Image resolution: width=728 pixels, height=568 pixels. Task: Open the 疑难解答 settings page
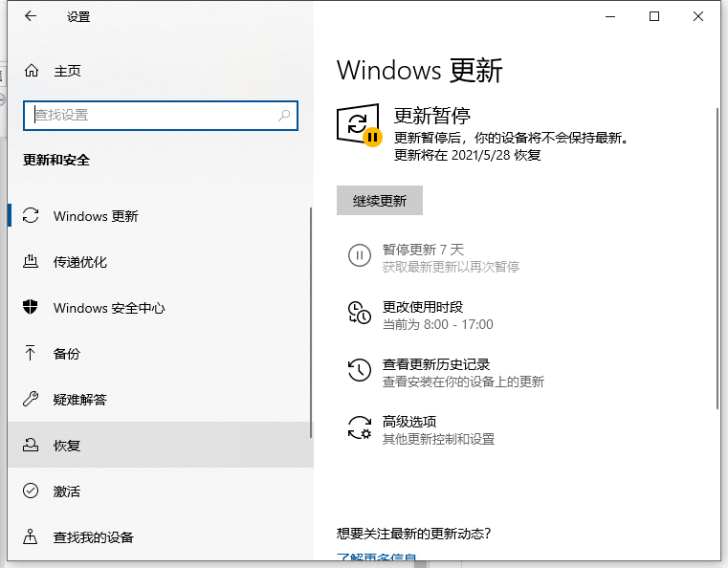click(x=80, y=400)
